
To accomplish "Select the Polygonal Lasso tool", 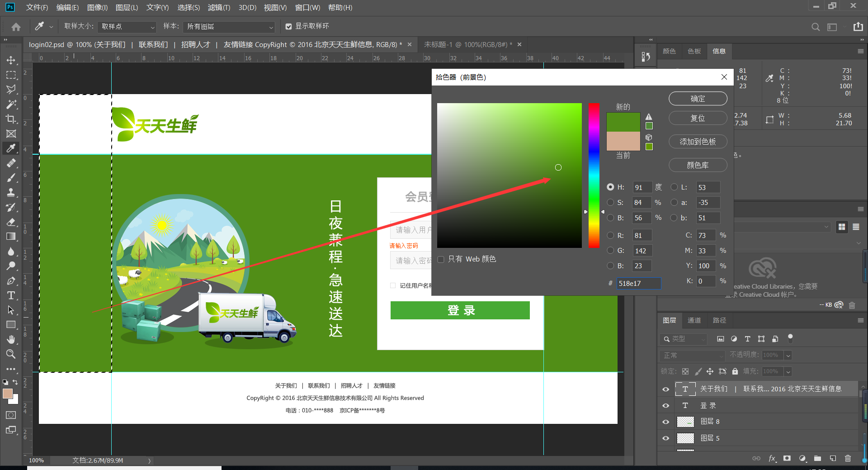I will 11,90.
